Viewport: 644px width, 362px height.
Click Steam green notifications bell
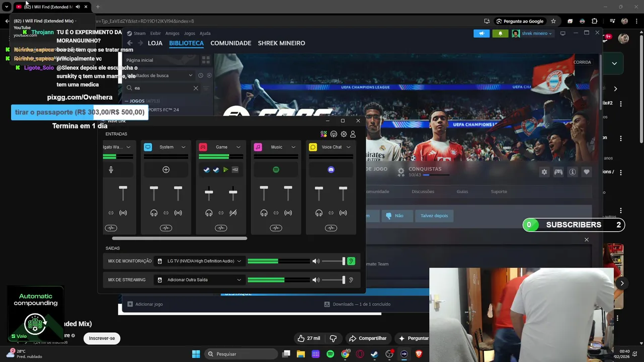[x=500, y=34]
